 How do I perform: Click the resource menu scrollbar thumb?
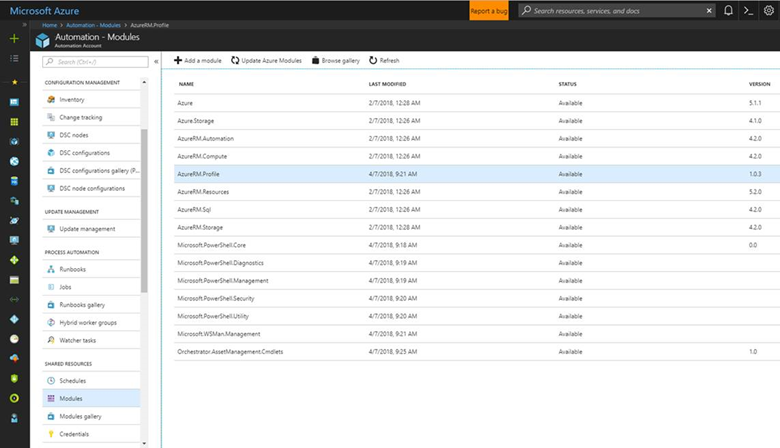pos(144,210)
